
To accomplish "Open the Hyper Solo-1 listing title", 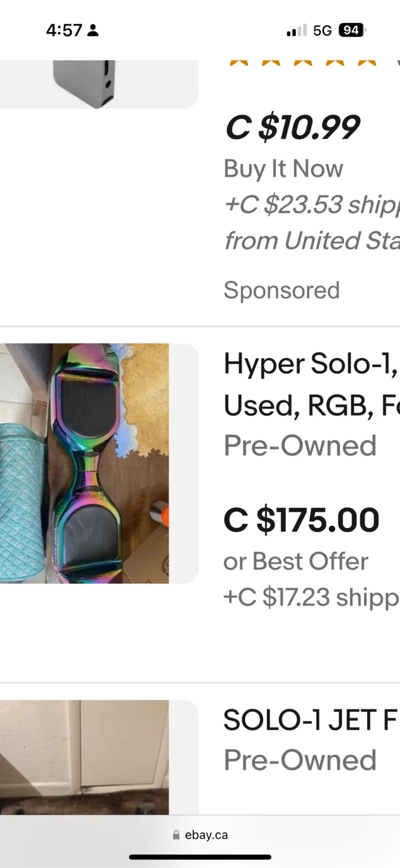I will (x=311, y=385).
